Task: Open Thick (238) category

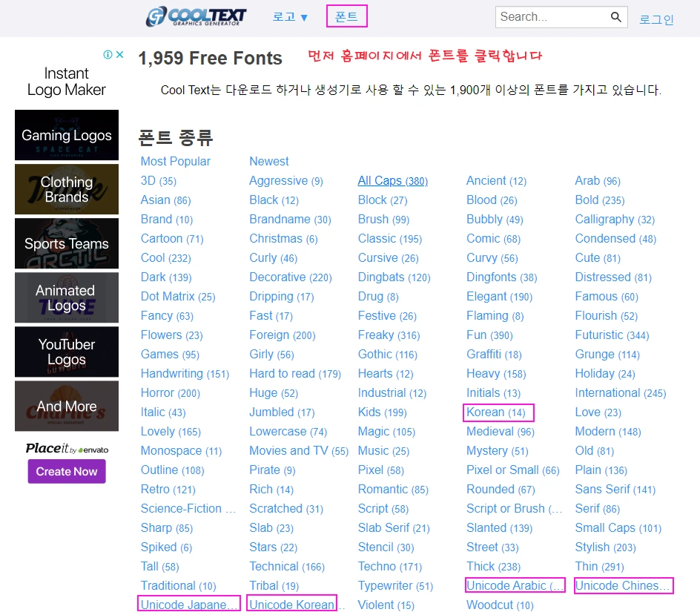Action: 493,567
